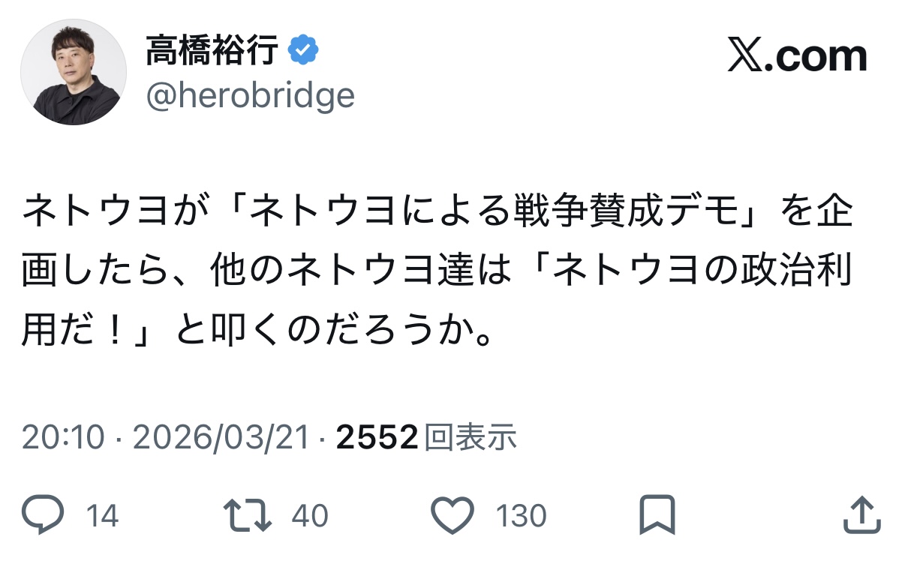Click the 回表示 views label
The height and width of the screenshot is (588, 905).
471,437
